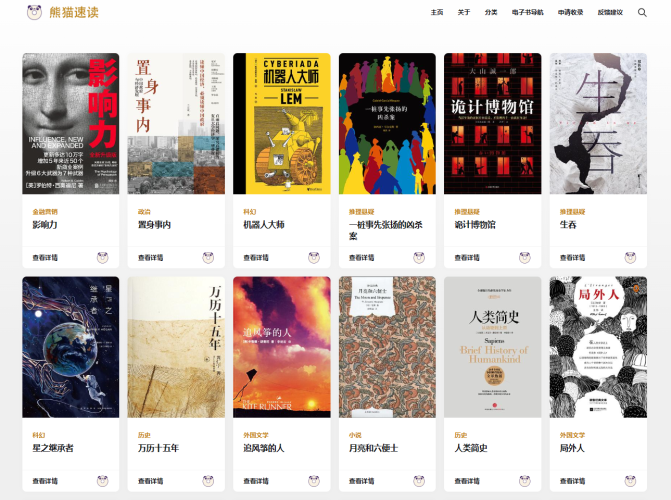Open the search magnifier icon in header
Image resolution: width=671 pixels, height=500 pixels.
click(642, 12)
